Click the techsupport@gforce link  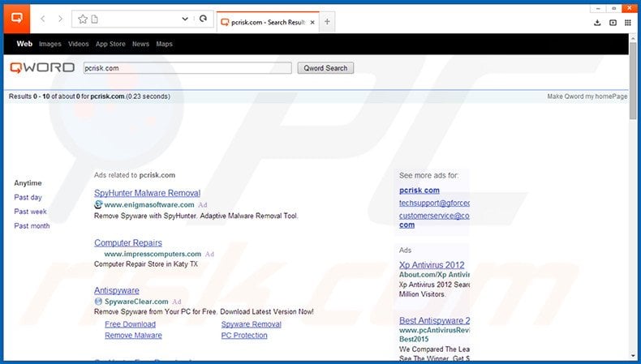(434, 203)
